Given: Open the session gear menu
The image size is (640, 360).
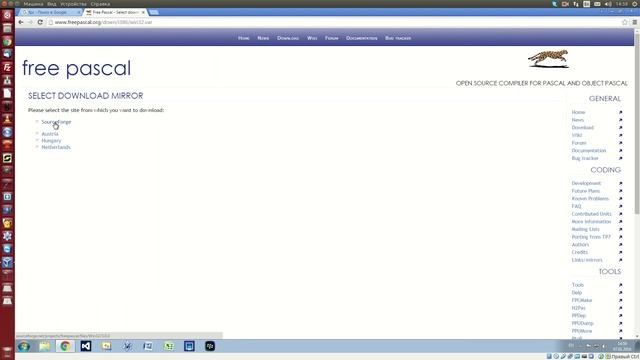Looking at the screenshot, I should [x=636, y=4].
